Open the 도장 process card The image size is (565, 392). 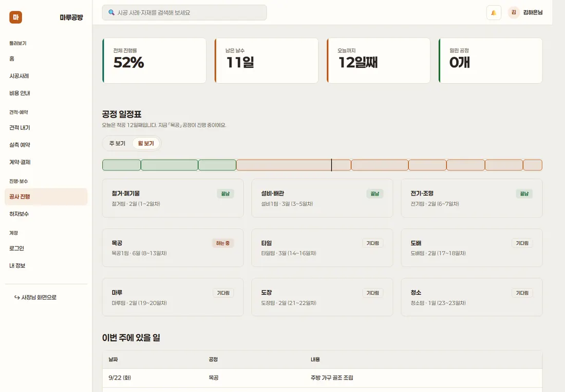coord(322,297)
